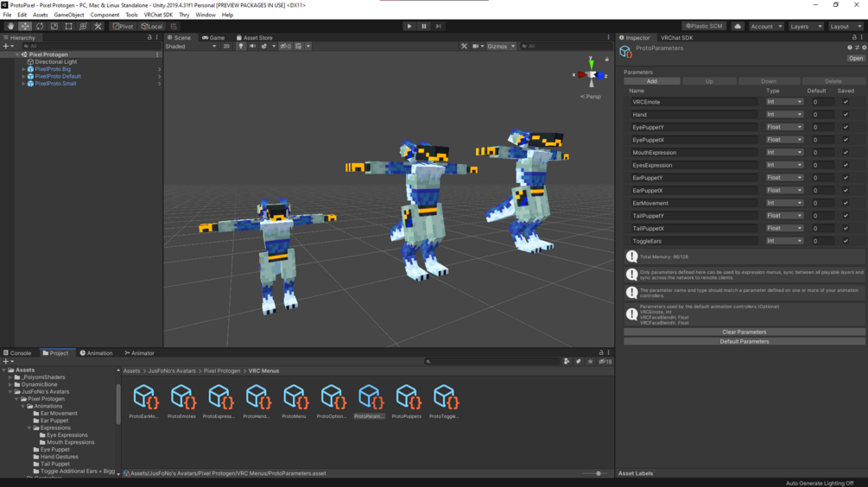
Task: Click the Hierarchy search field
Action: [x=92, y=47]
